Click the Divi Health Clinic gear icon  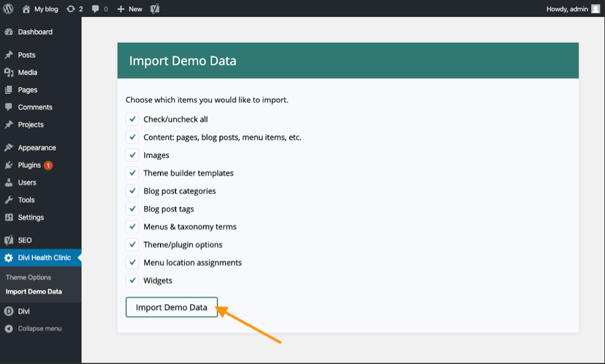pos(9,258)
